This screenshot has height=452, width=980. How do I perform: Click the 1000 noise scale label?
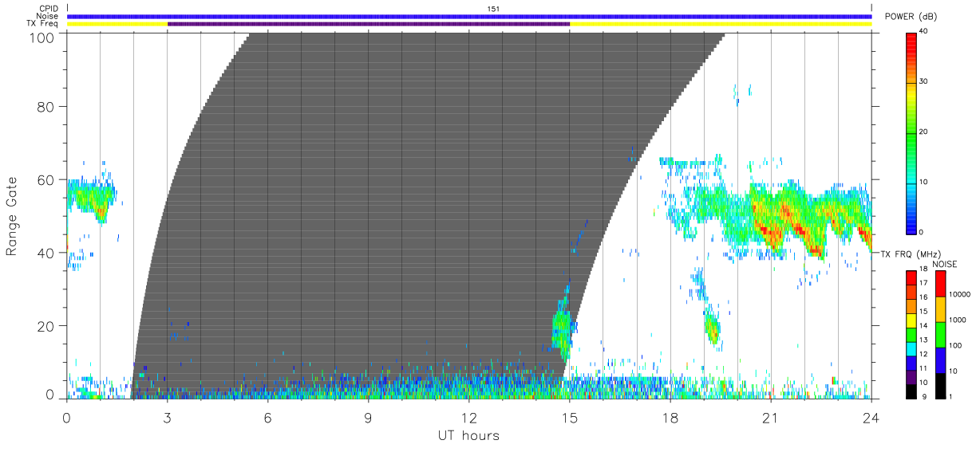(x=956, y=320)
